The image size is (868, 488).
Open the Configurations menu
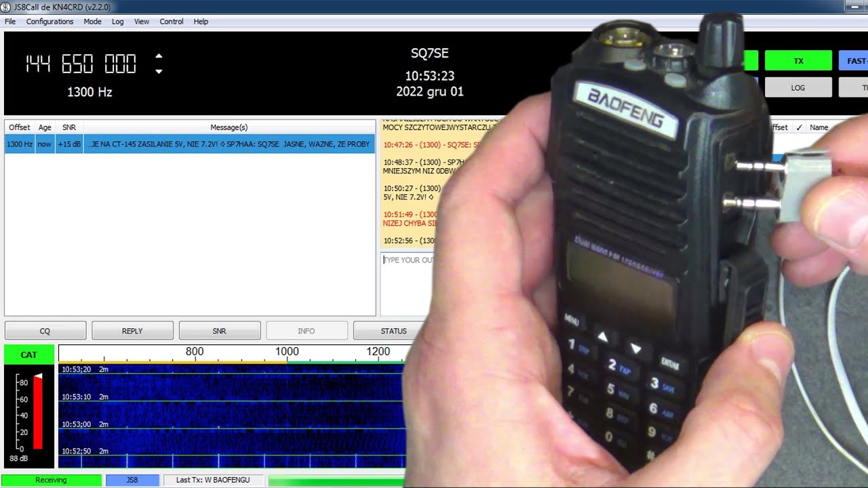(50, 22)
